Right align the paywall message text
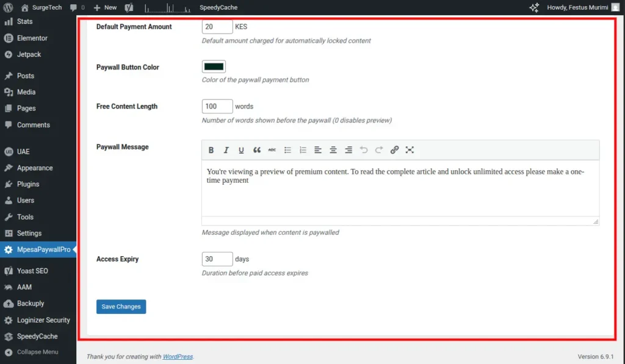Image resolution: width=625 pixels, height=364 pixels. 349,150
